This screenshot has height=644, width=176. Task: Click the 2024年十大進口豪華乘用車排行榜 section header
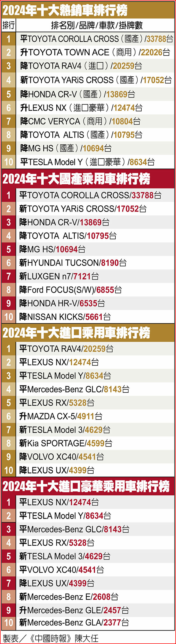click(x=86, y=486)
